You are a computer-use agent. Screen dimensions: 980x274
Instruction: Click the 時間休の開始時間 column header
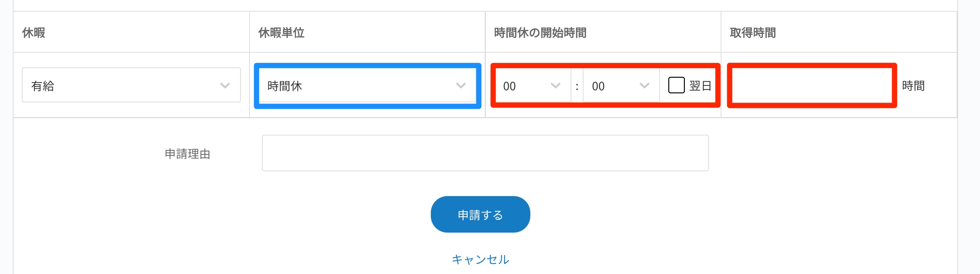[540, 33]
